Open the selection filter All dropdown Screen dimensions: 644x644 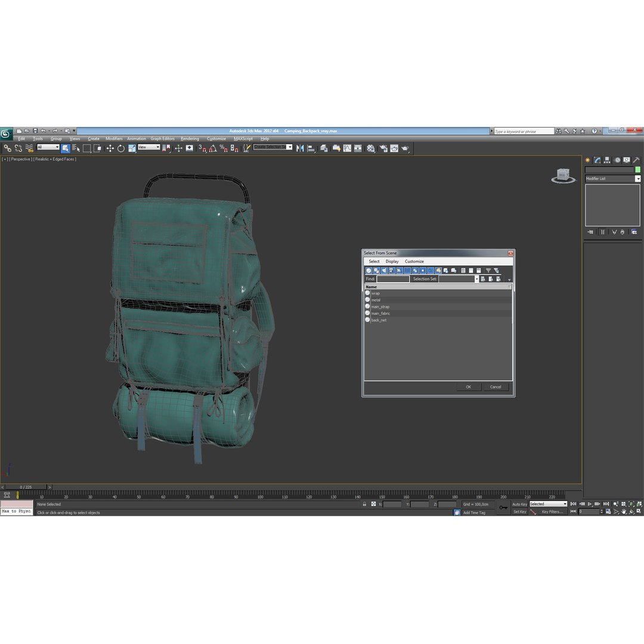pyautogui.click(x=48, y=147)
